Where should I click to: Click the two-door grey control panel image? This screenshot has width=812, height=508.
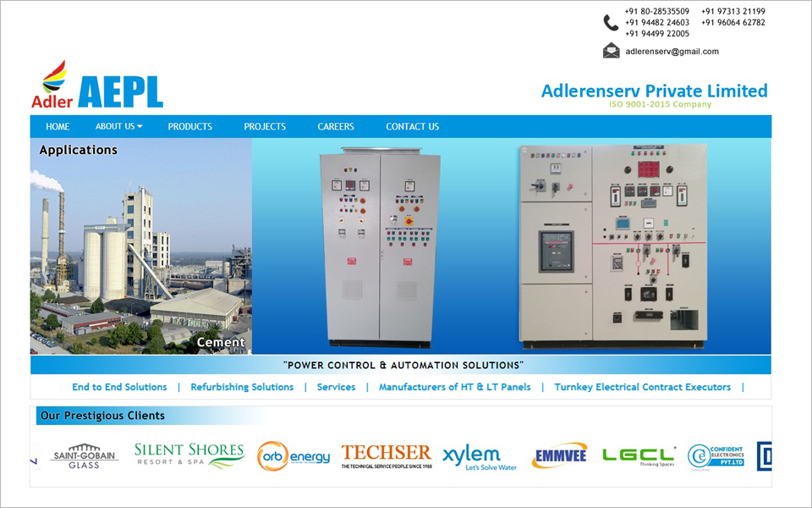(x=380, y=247)
